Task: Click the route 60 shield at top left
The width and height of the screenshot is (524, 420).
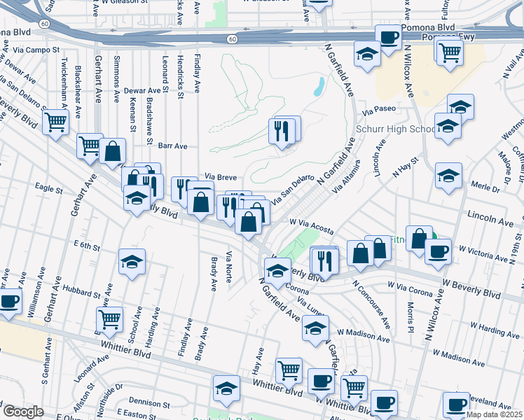Action: (x=44, y=24)
